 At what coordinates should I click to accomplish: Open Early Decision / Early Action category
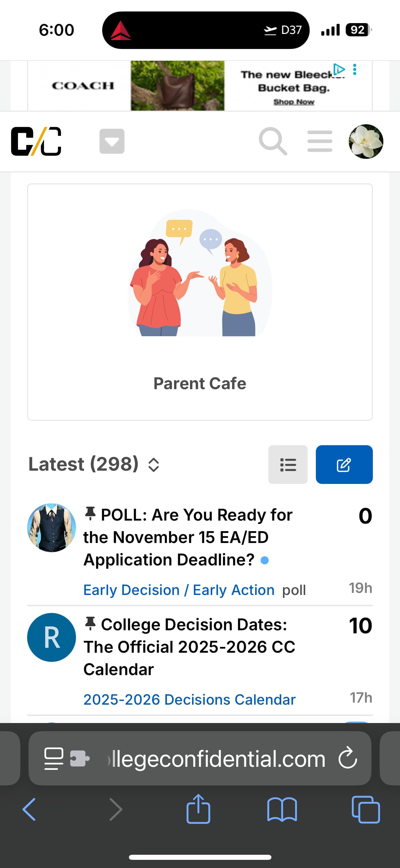click(179, 590)
